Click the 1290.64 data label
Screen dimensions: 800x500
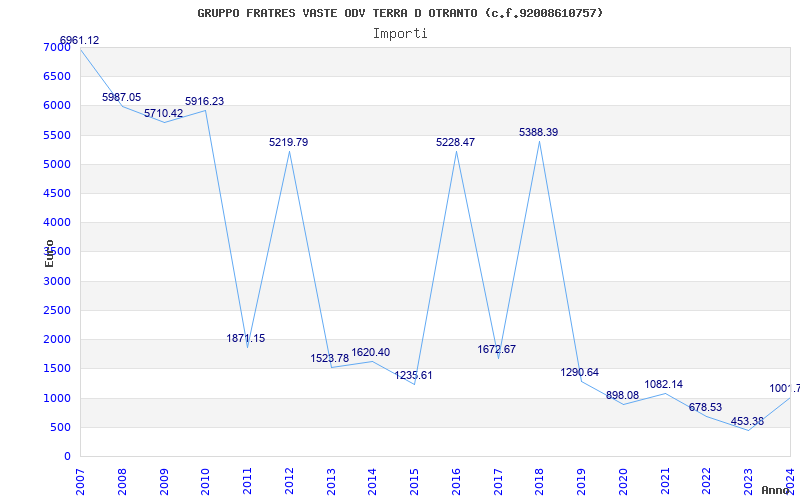click(x=580, y=372)
